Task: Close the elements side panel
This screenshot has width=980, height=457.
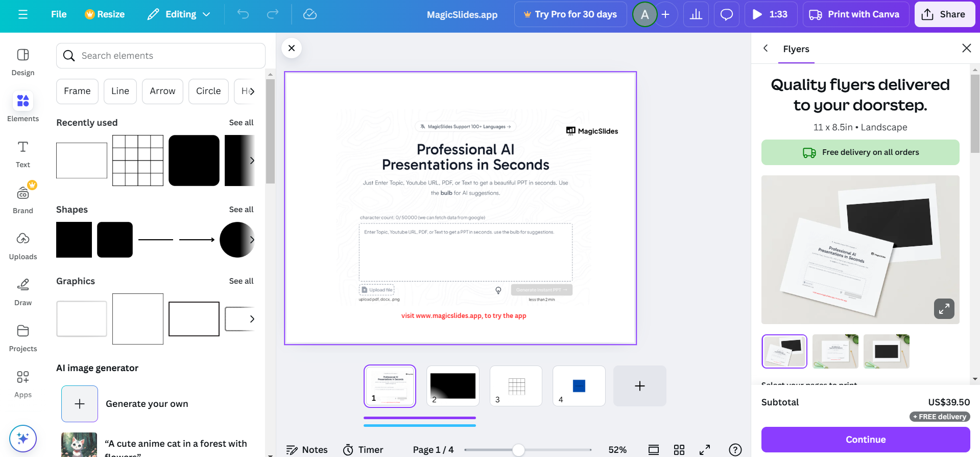Action: [x=292, y=48]
